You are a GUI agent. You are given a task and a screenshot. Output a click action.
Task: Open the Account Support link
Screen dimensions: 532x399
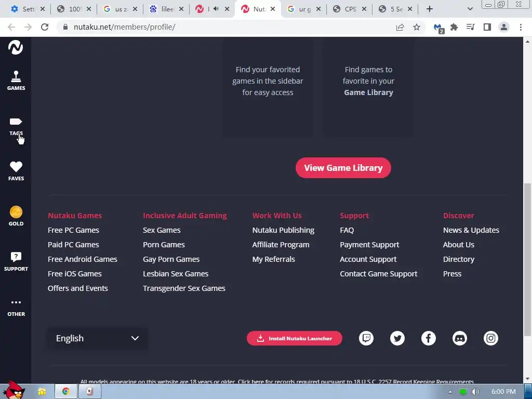[368, 259]
